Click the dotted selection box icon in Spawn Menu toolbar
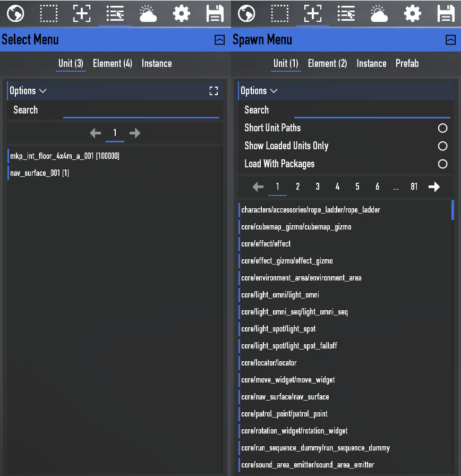 279,14
